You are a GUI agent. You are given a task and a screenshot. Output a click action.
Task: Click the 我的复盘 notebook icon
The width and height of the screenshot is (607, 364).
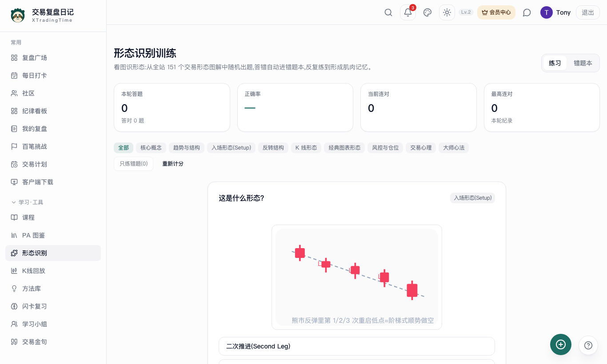pyautogui.click(x=14, y=129)
